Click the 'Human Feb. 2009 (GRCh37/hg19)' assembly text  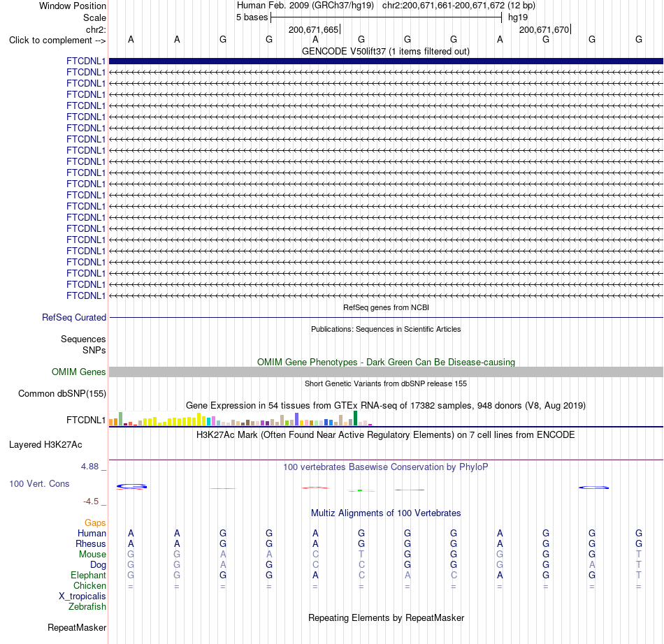305,6
